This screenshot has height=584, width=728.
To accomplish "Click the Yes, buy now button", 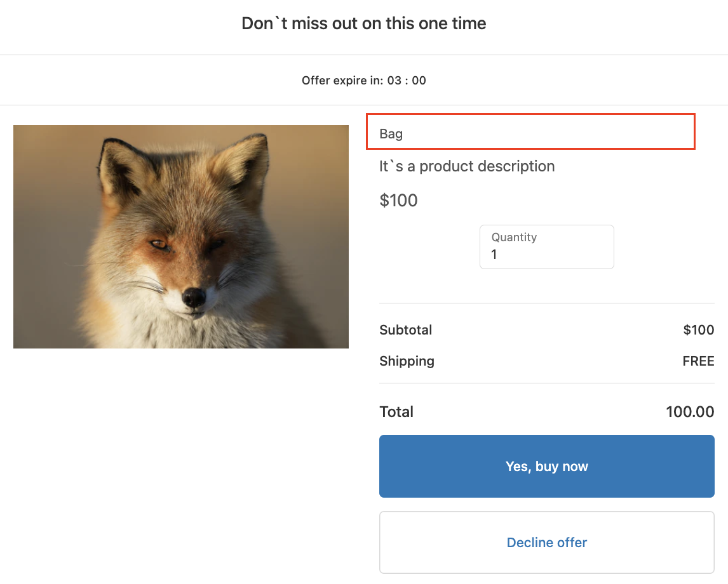I will [x=546, y=466].
